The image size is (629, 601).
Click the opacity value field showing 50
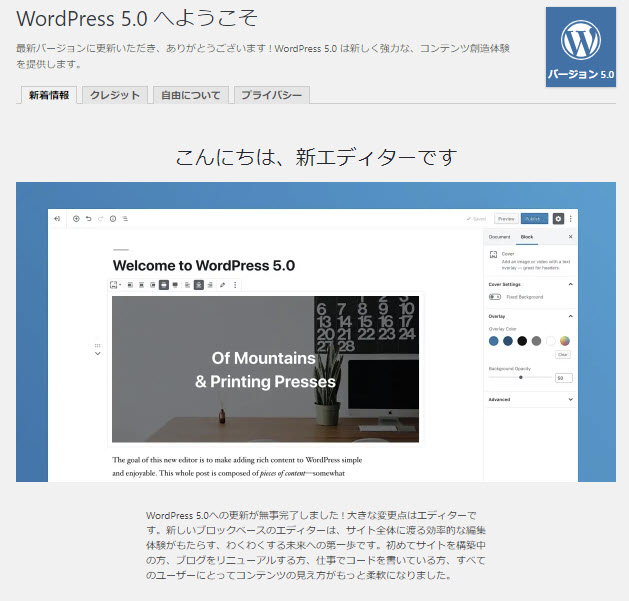[x=564, y=378]
